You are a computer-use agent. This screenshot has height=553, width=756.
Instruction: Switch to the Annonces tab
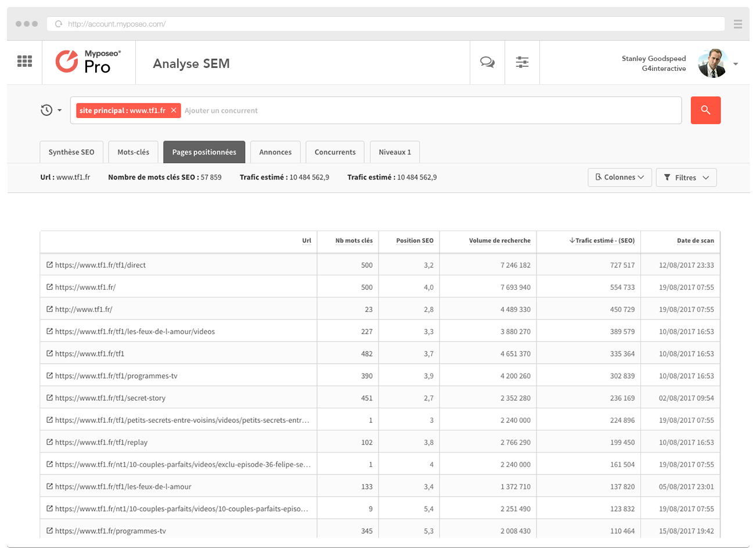click(275, 152)
